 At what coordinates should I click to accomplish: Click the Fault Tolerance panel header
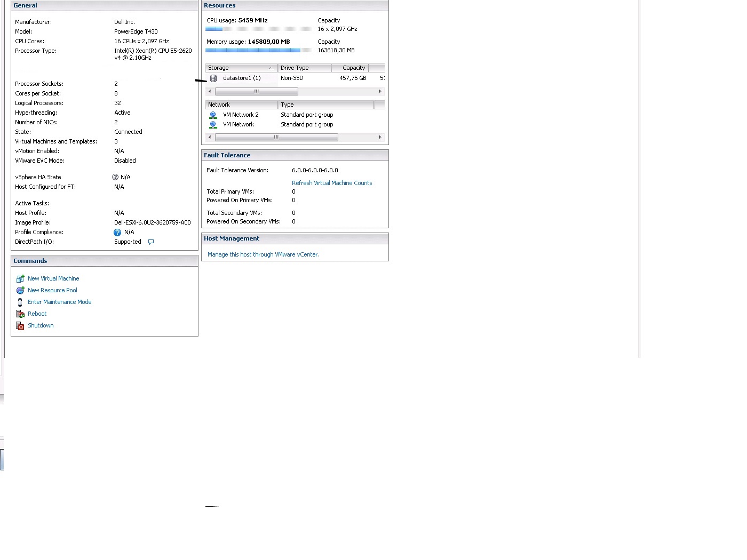click(295, 155)
